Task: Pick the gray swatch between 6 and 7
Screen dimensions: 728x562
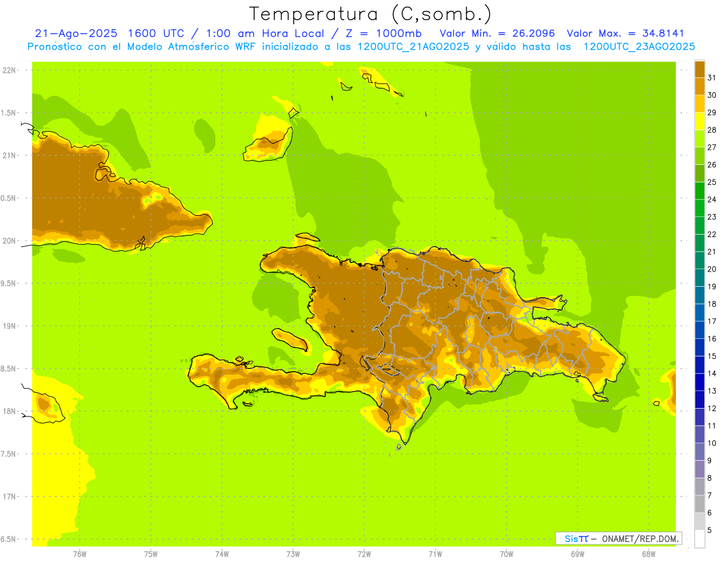Action: click(699, 504)
